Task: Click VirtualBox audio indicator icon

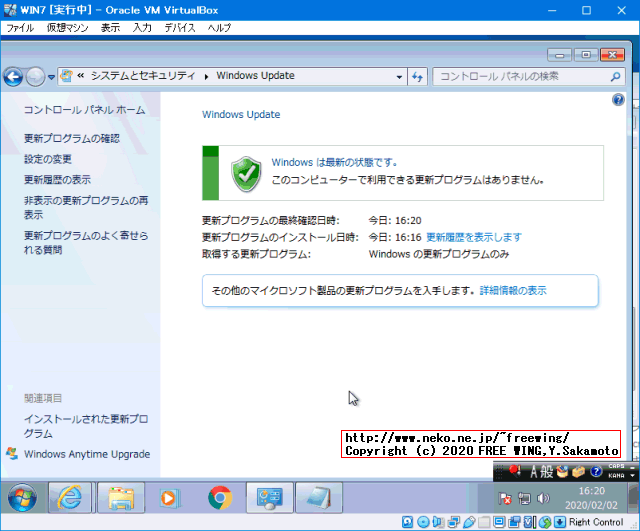Action: pos(438,522)
